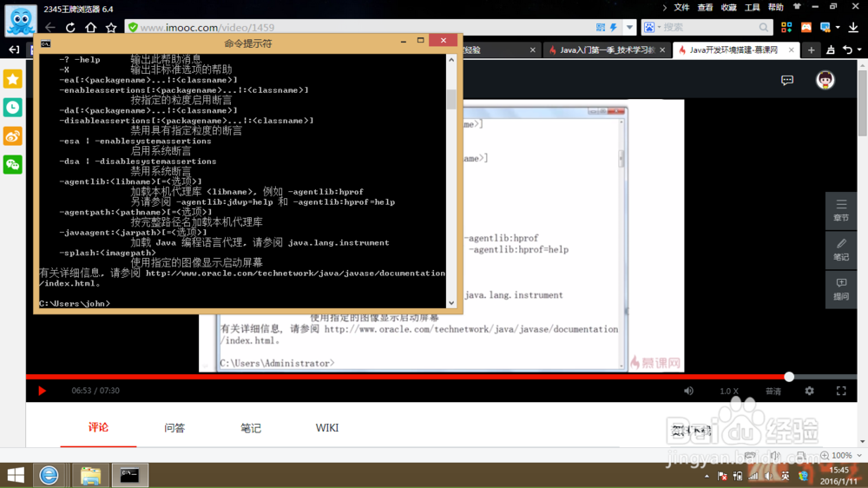Open the user avatar profile

coord(825,80)
